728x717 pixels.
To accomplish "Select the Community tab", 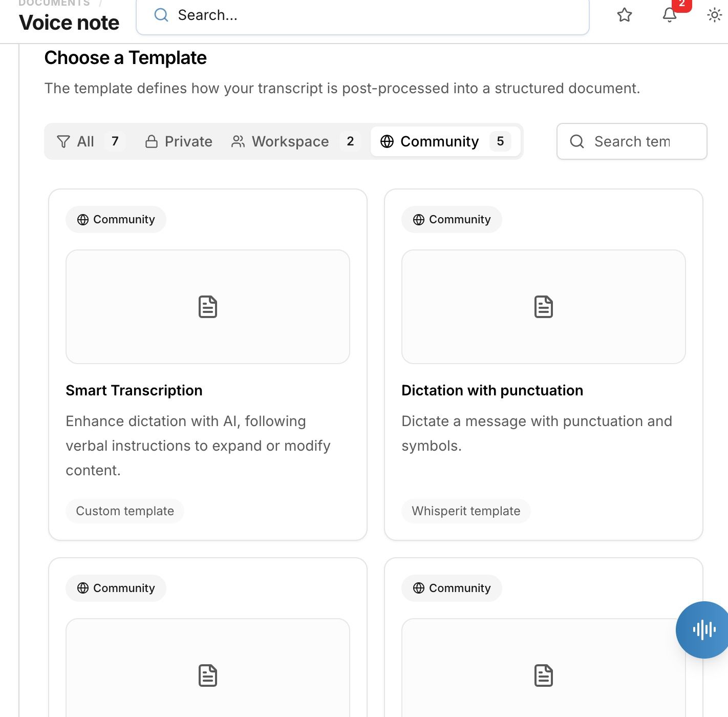I will [x=445, y=141].
